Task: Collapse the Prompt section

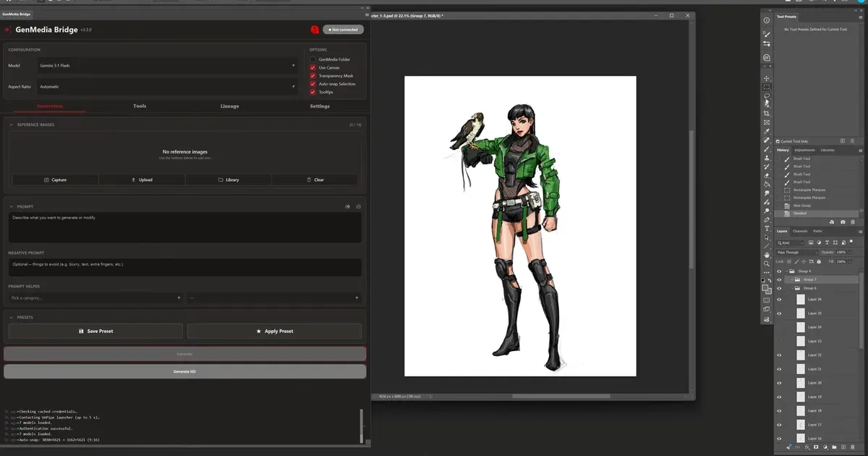Action: (11, 206)
